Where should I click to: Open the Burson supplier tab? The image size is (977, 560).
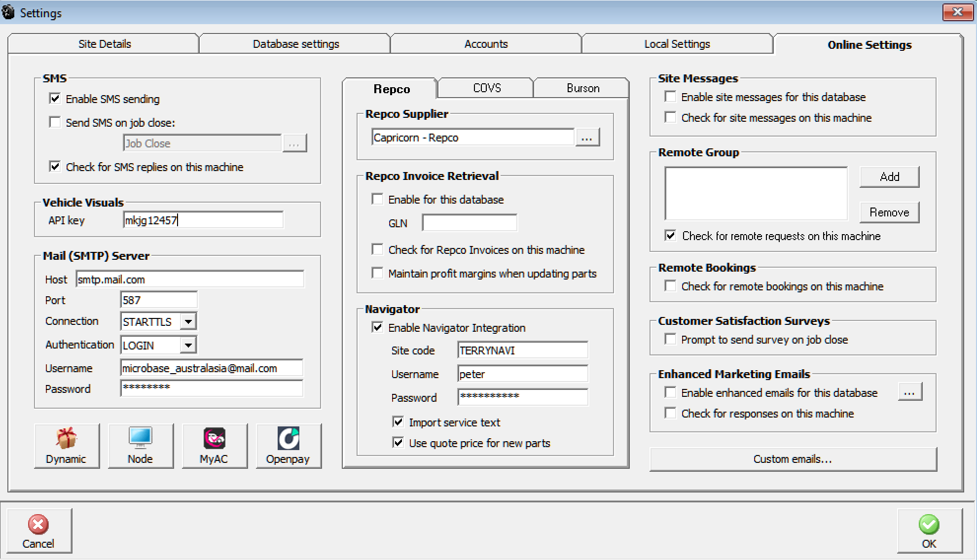(582, 88)
